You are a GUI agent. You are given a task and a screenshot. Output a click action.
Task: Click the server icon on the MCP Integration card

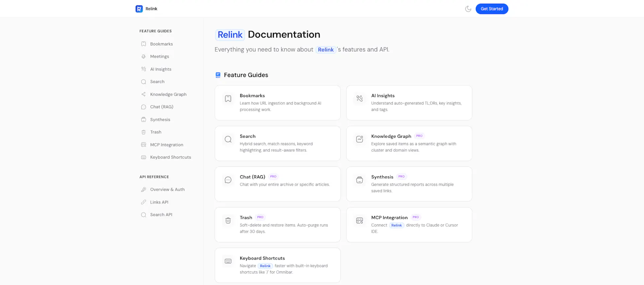tap(359, 221)
